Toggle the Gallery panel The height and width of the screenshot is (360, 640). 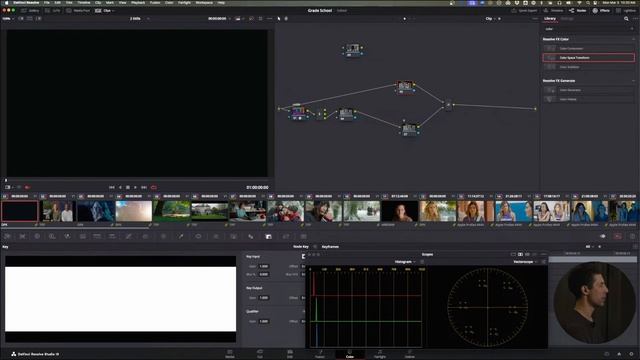[x=30, y=11]
